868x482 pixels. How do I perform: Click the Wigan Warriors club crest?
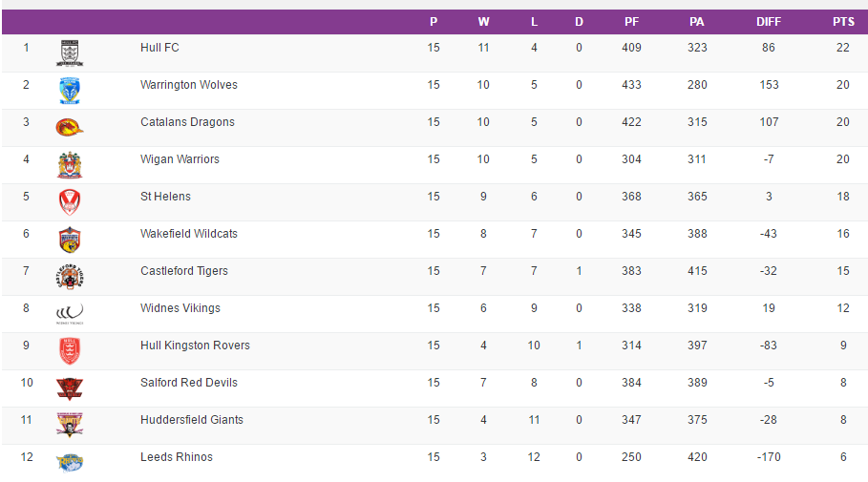[70, 164]
